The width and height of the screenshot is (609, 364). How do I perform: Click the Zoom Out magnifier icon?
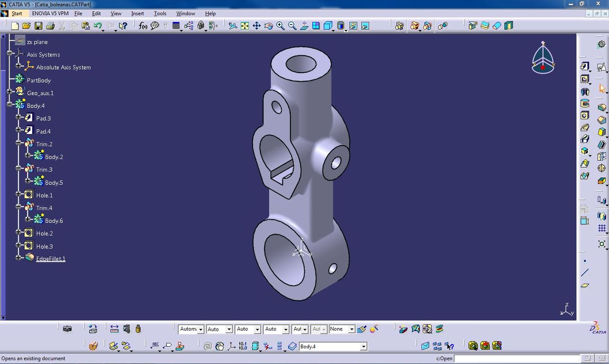(292, 26)
